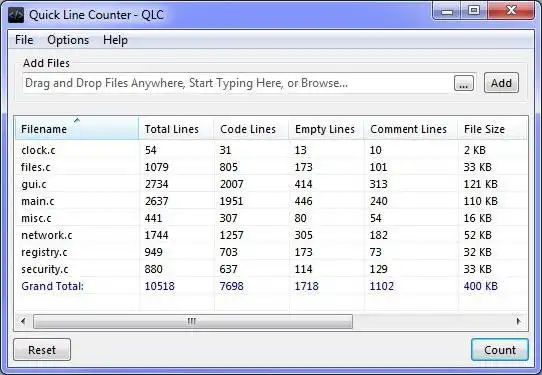
Task: Click gui.c total lines value 2734
Action: point(157,184)
